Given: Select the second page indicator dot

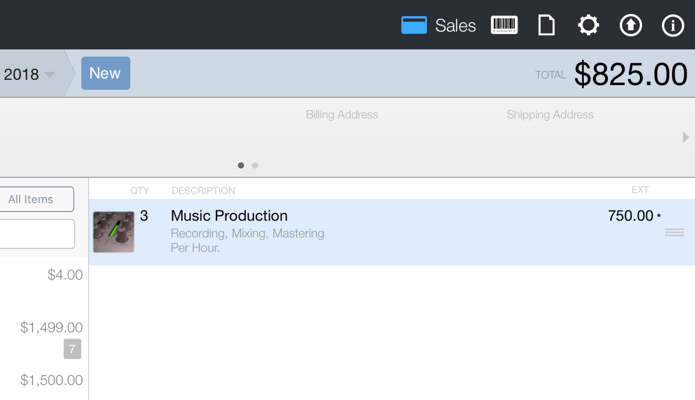Looking at the screenshot, I should (x=255, y=165).
